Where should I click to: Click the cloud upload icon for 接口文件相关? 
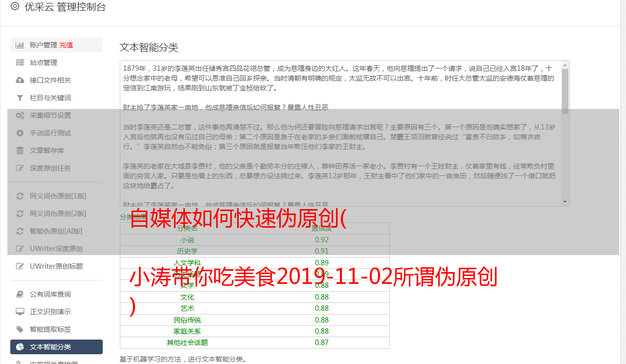click(20, 80)
